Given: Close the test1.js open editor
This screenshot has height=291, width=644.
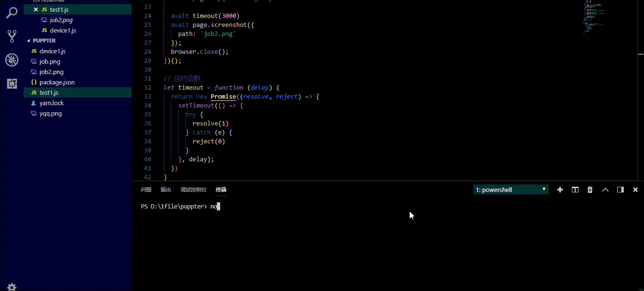Looking at the screenshot, I should click(x=35, y=9).
